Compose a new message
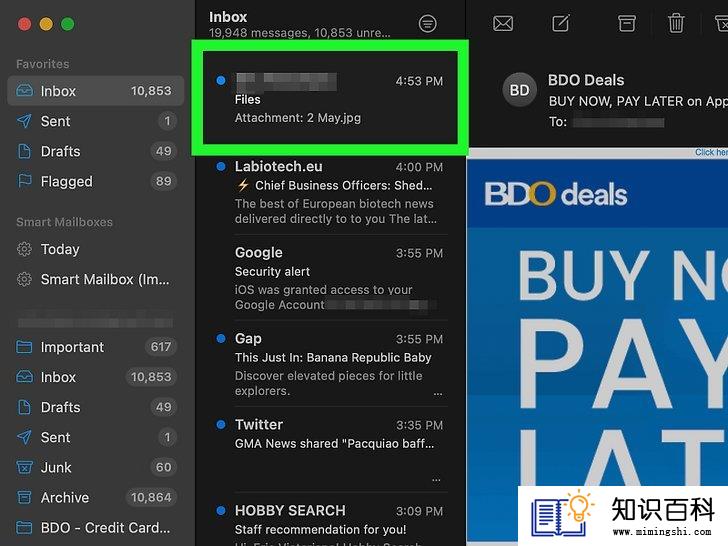The image size is (728, 546). coord(561,23)
